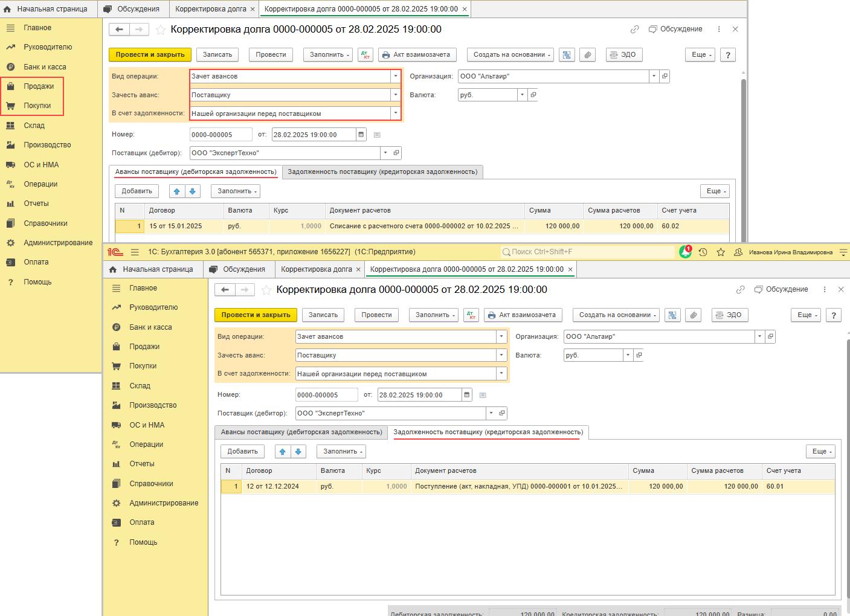The width and height of the screenshot is (850, 616).
Task: Switch to Начальная страница tab in lower window
Action: pos(152,269)
